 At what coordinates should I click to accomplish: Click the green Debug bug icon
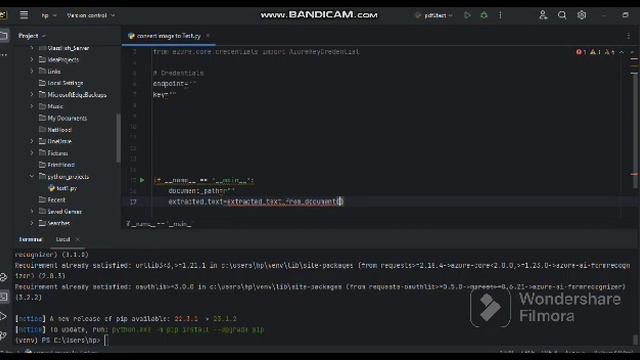(484, 16)
